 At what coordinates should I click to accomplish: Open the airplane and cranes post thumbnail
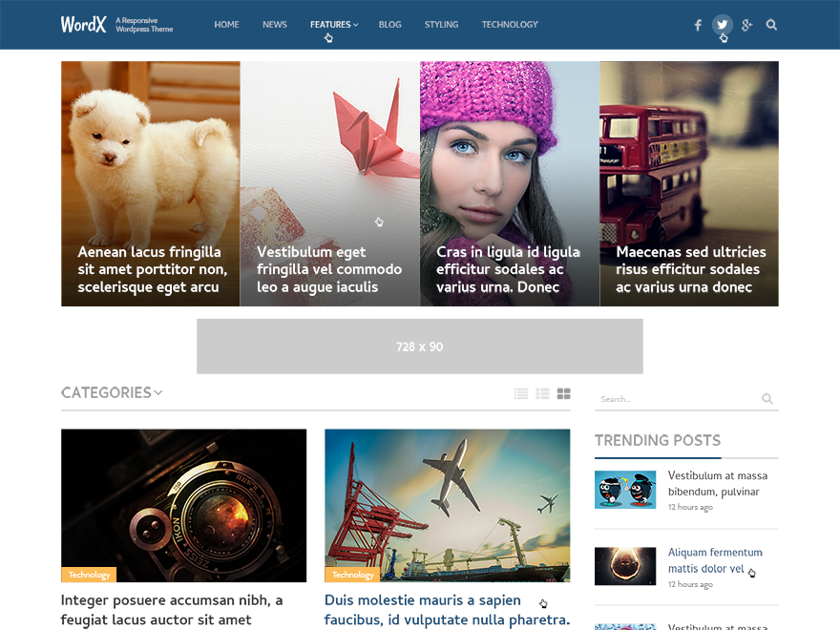pyautogui.click(x=448, y=506)
